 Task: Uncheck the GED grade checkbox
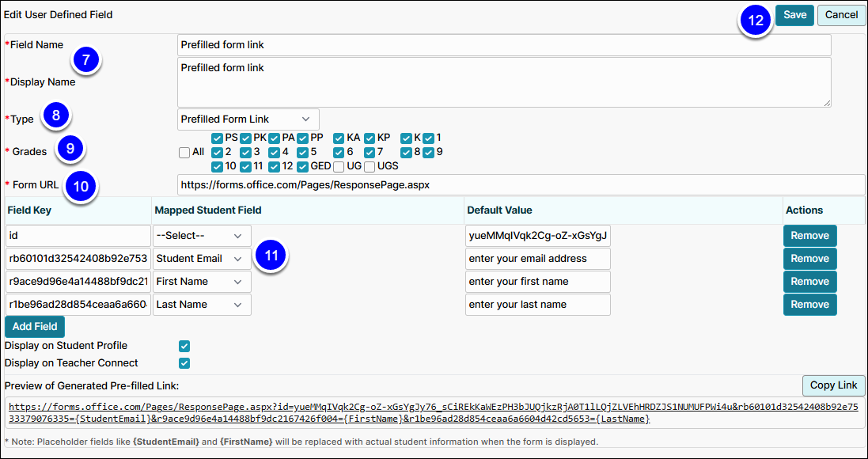click(x=302, y=166)
